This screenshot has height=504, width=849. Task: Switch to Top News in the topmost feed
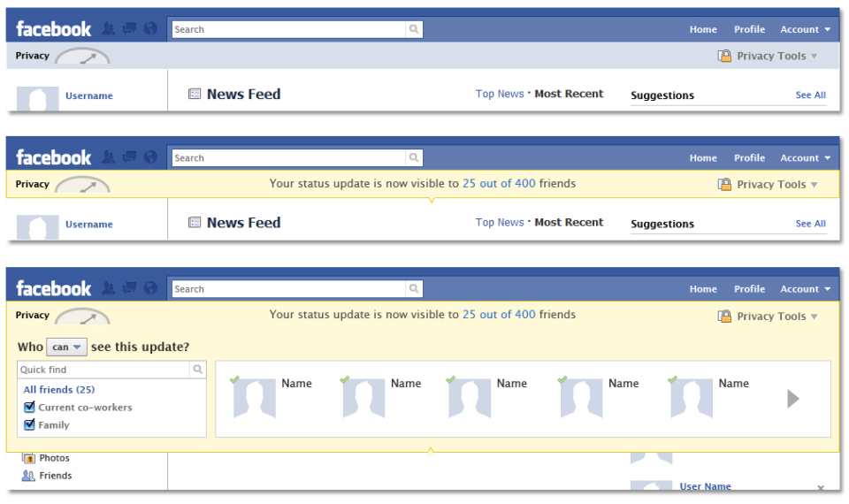pyautogui.click(x=500, y=94)
